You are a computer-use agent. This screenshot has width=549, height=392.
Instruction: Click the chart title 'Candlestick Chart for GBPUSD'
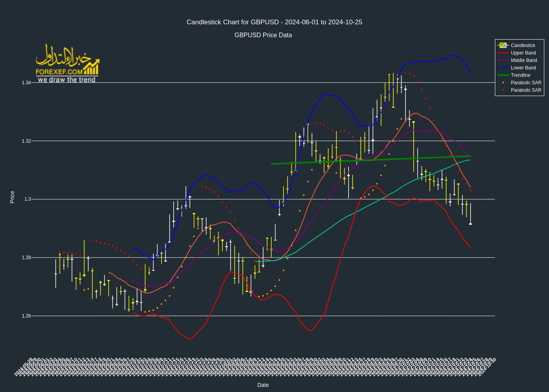[274, 22]
